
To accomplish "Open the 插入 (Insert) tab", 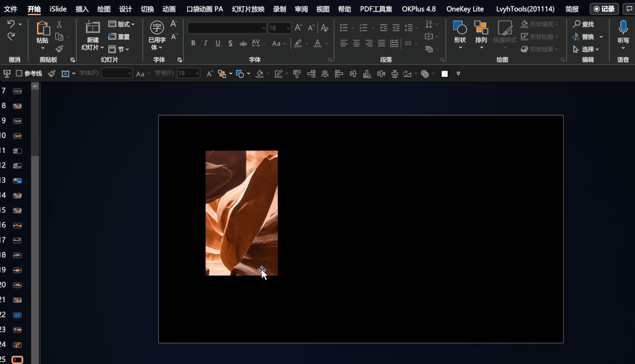I will 82,9.
